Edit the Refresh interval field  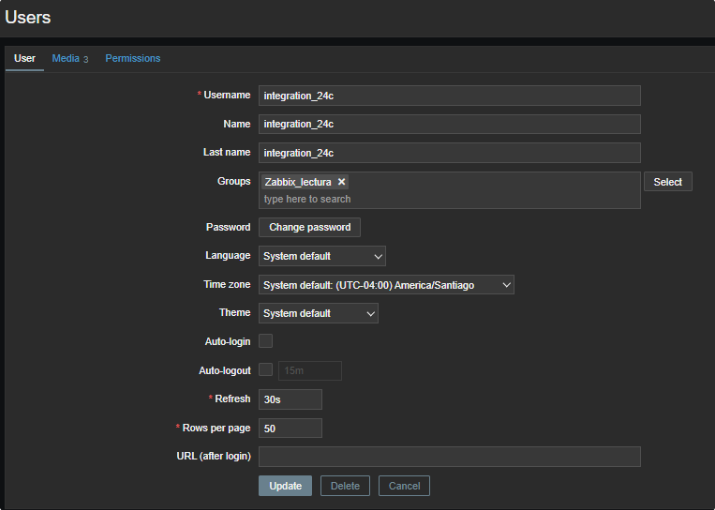290,399
